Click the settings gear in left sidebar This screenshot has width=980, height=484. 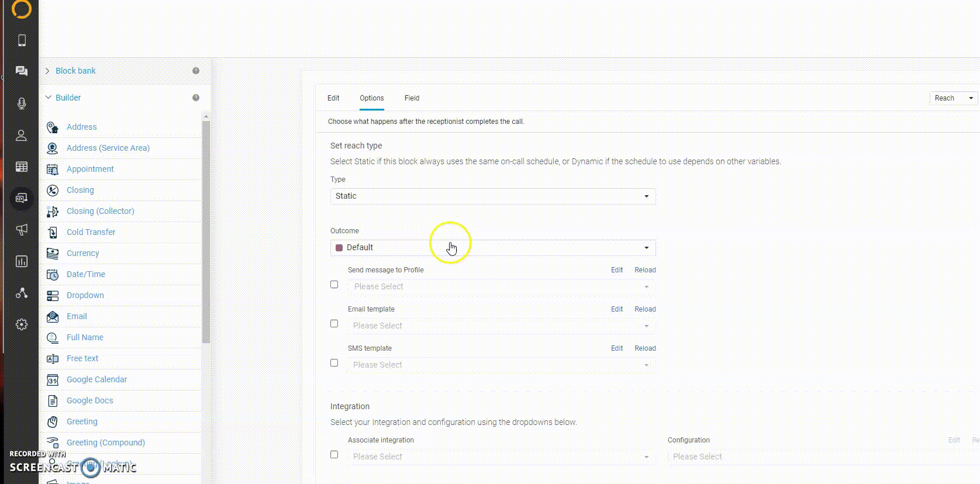coord(22,324)
